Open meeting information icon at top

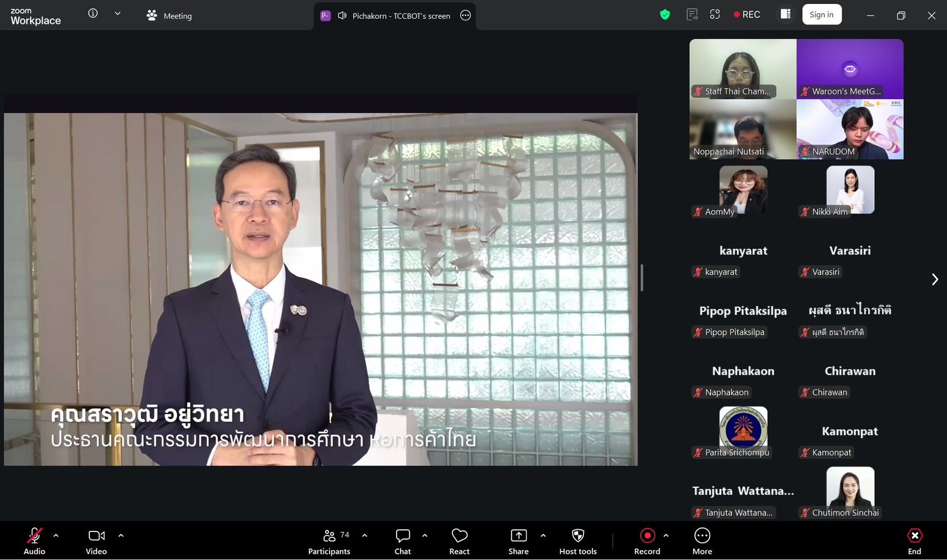point(93,13)
